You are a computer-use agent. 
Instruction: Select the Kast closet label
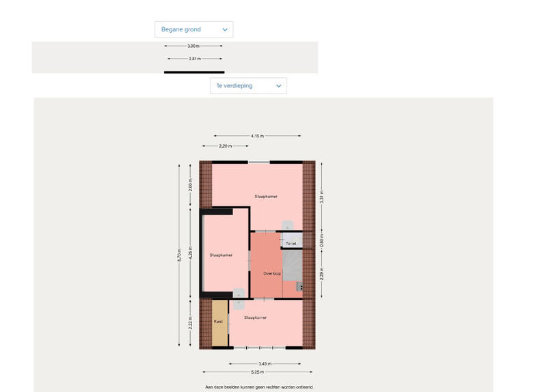click(x=218, y=321)
